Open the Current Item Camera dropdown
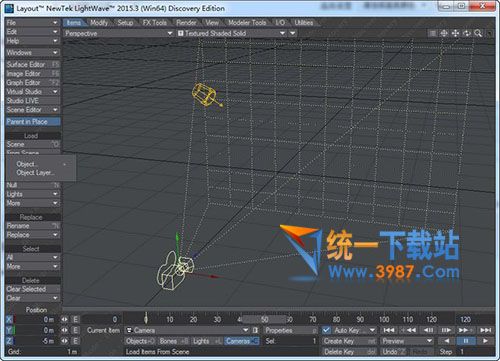This screenshot has width=500, height=361. pos(187,330)
